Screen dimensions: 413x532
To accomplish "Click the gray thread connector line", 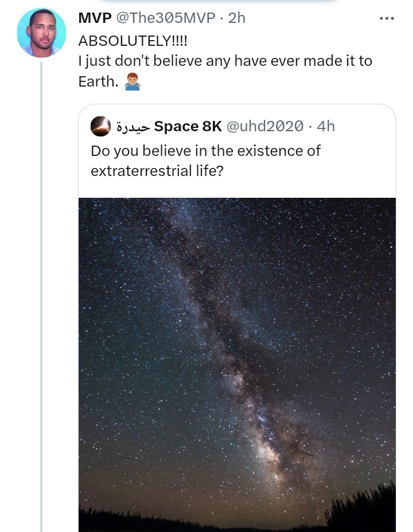I will tap(41, 287).
